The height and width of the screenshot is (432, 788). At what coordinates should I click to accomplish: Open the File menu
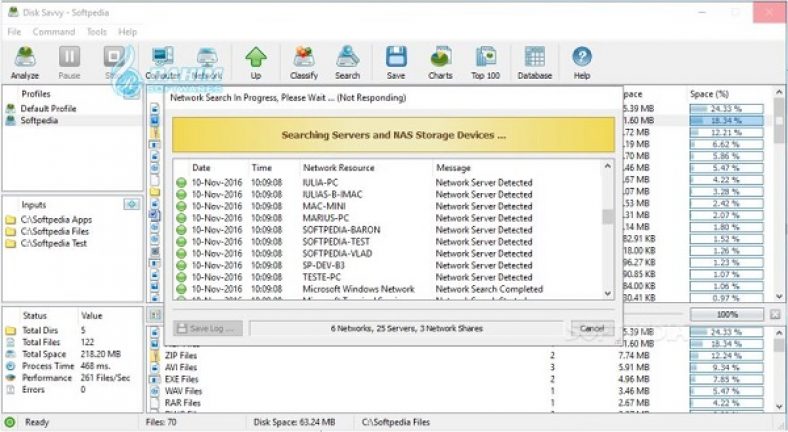[x=15, y=32]
